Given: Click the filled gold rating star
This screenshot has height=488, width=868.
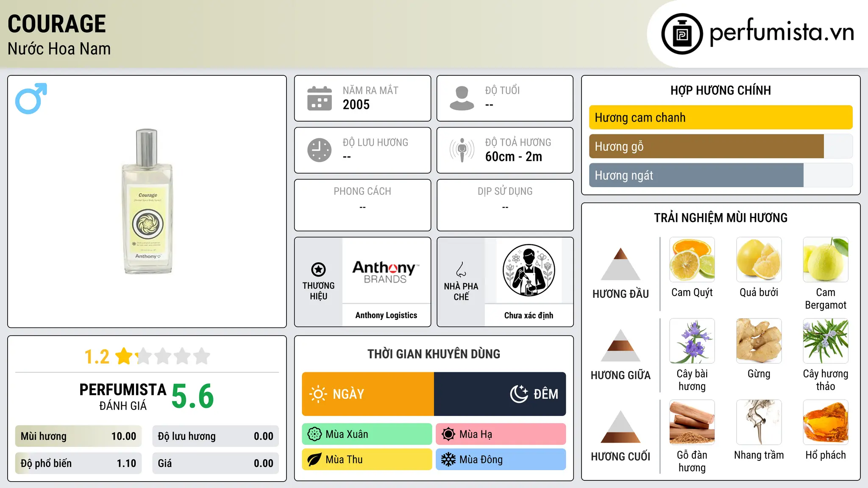Looking at the screenshot, I should [124, 356].
